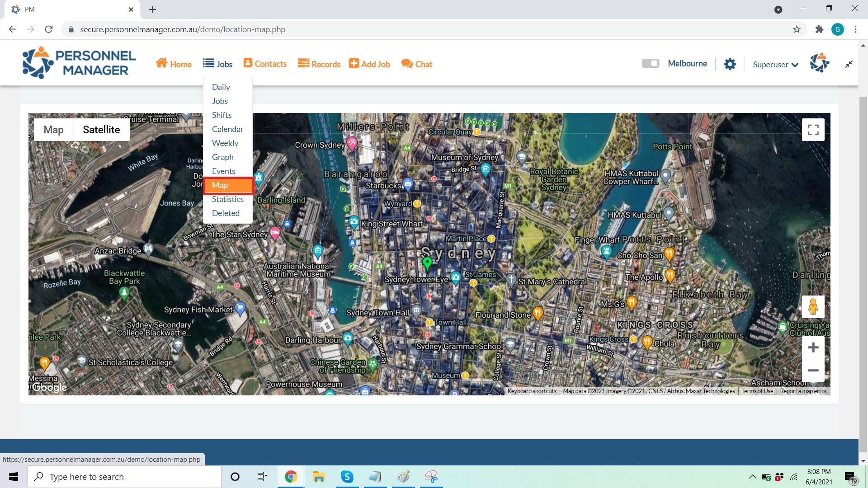The image size is (868, 488).
Task: Click the Street View pegman icon
Action: [813, 307]
